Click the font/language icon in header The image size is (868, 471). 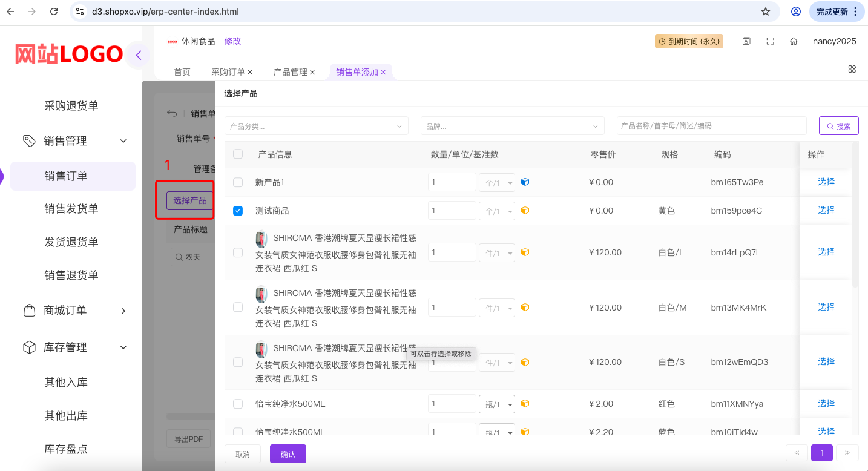(746, 41)
